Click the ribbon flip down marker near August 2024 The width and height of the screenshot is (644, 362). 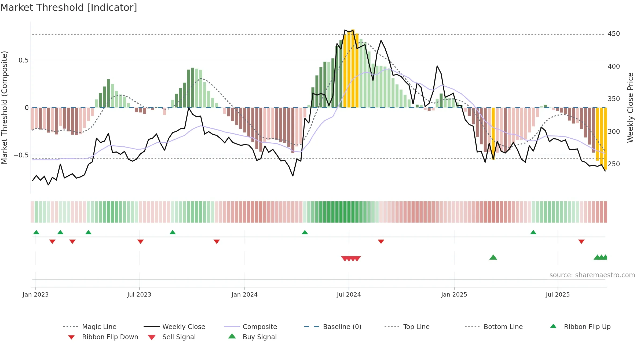click(x=381, y=242)
